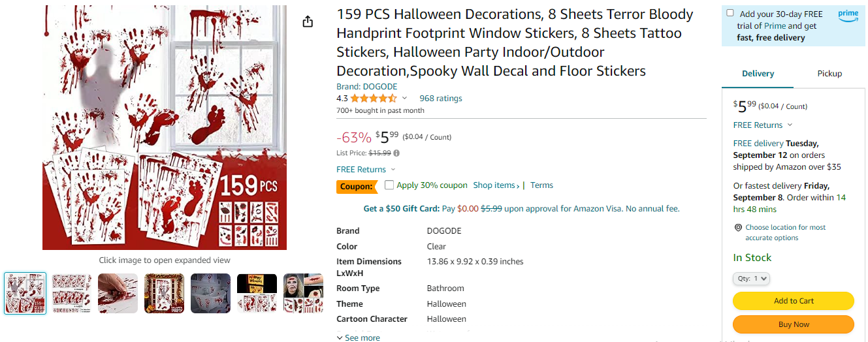868x342 pixels.
Task: Switch to the Pickup tab
Action: (829, 74)
